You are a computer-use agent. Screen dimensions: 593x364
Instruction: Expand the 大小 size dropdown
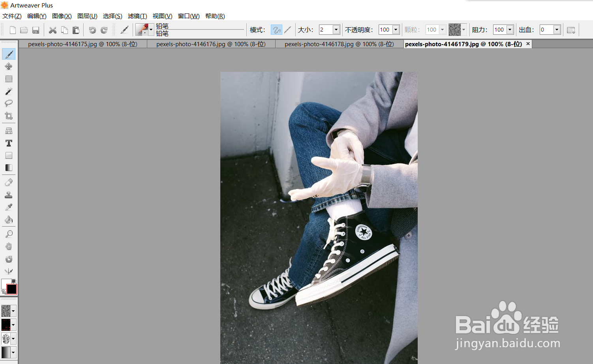coord(336,30)
